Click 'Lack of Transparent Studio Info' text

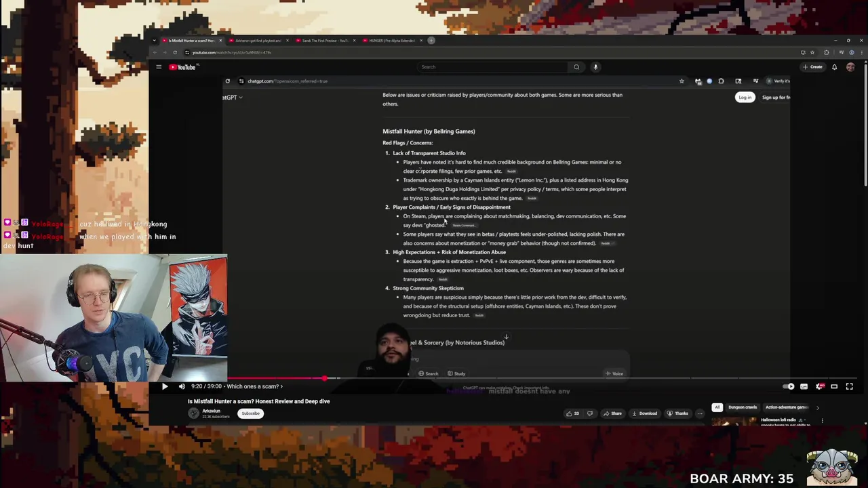click(x=429, y=153)
